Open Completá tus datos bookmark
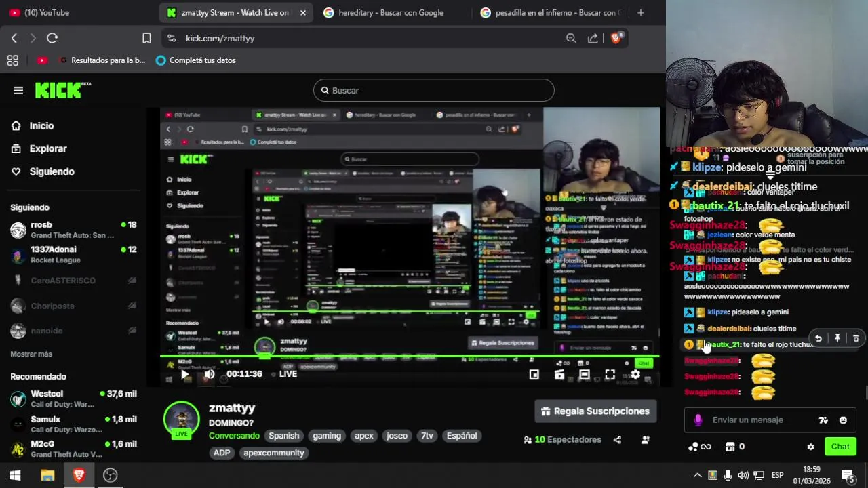Viewport: 868px width, 488px height. tap(195, 60)
